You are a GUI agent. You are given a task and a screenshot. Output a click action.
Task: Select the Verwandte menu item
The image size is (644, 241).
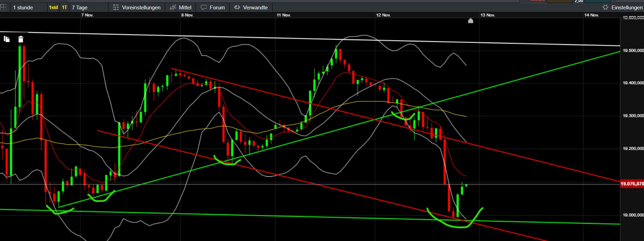pyautogui.click(x=251, y=7)
